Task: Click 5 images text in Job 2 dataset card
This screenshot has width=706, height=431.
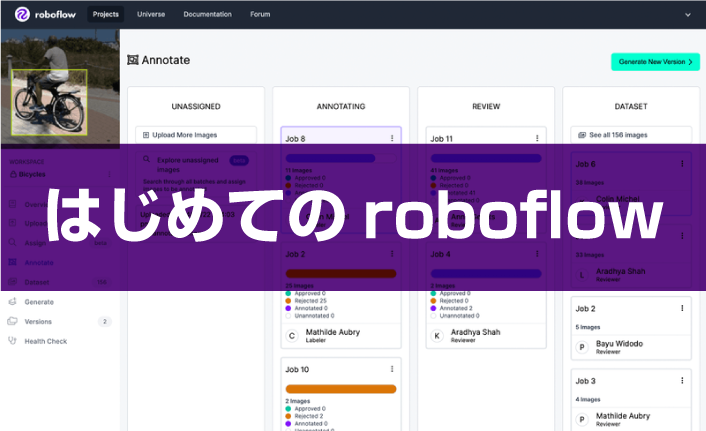Action: pos(588,327)
